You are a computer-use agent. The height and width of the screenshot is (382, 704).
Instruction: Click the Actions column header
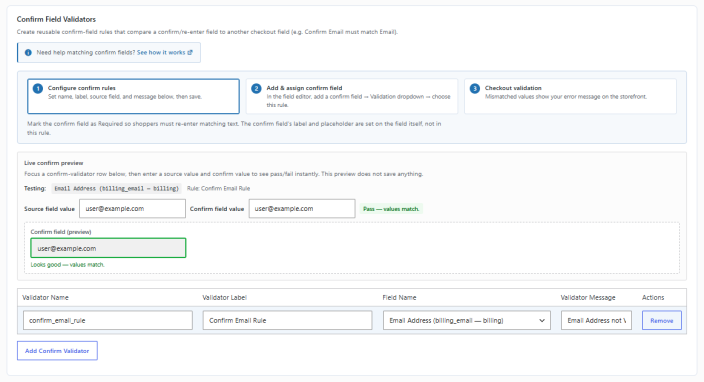click(x=653, y=298)
